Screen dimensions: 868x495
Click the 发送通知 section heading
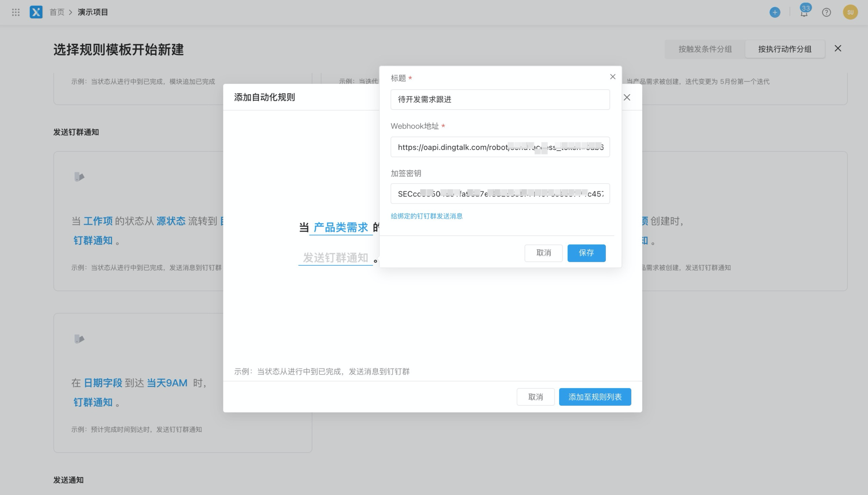click(x=68, y=480)
